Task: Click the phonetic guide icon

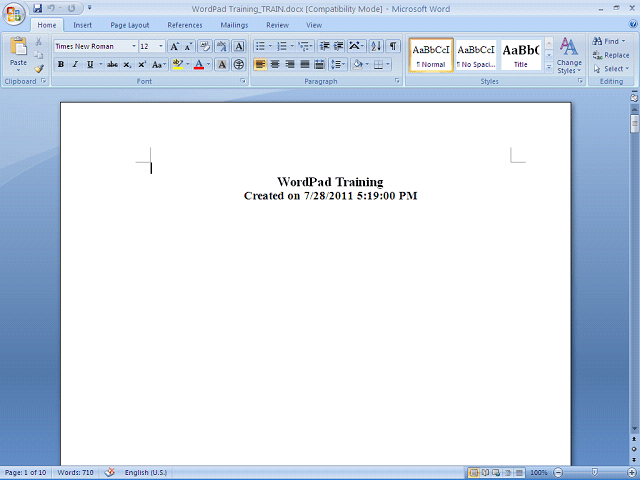Action: click(x=222, y=46)
